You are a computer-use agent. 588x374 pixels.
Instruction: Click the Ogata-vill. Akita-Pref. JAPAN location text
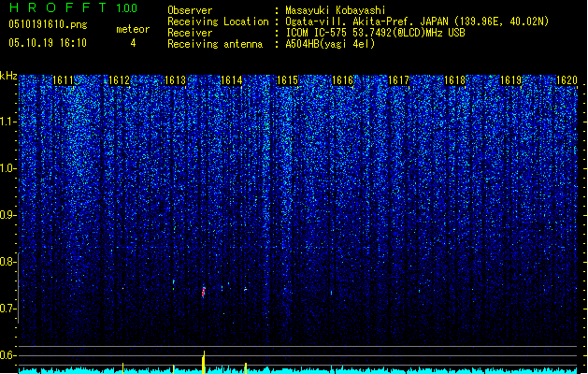417,22
